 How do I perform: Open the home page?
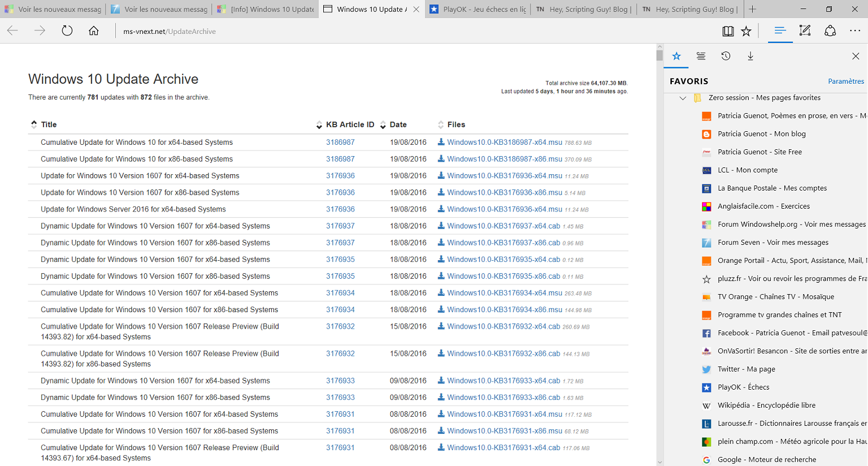[94, 31]
